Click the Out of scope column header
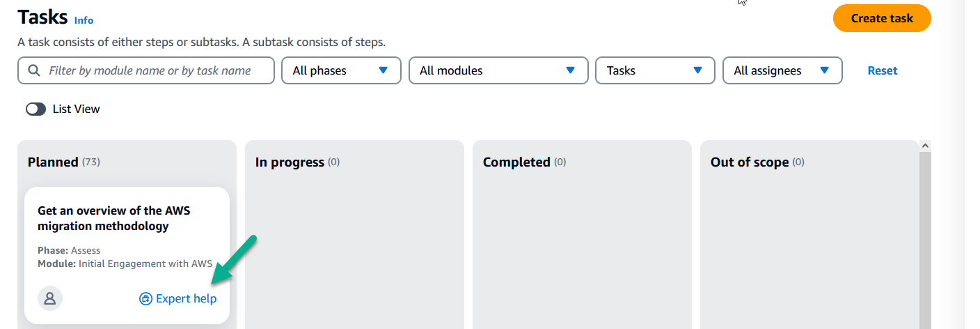980x329 pixels. pos(750,162)
